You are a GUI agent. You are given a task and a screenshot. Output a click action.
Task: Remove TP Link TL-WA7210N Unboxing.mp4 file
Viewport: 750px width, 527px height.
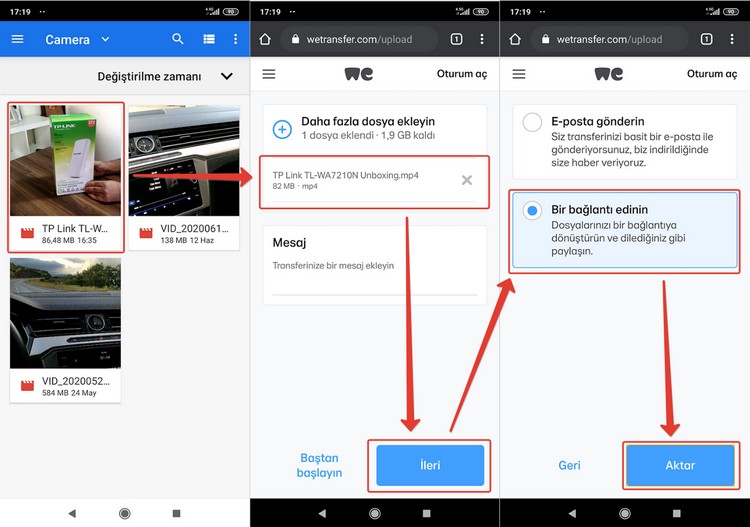click(467, 180)
